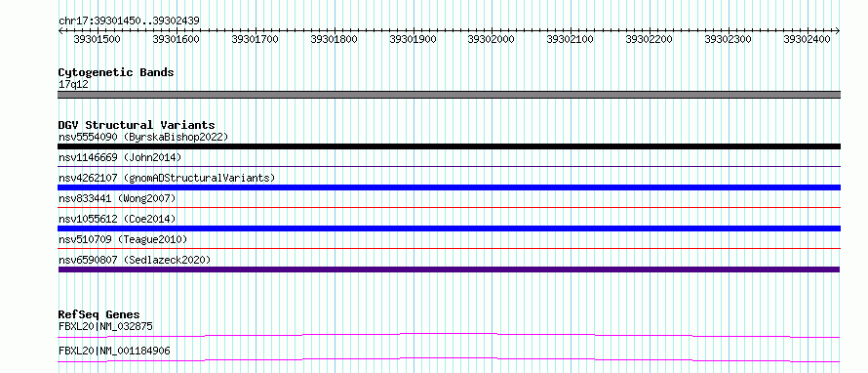The width and height of the screenshot is (868, 373).
Task: Click ruler position 39301900
Action: (x=413, y=39)
